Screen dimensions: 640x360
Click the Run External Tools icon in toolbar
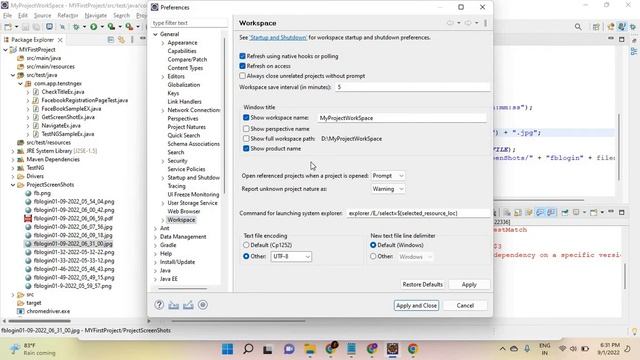click(129, 27)
